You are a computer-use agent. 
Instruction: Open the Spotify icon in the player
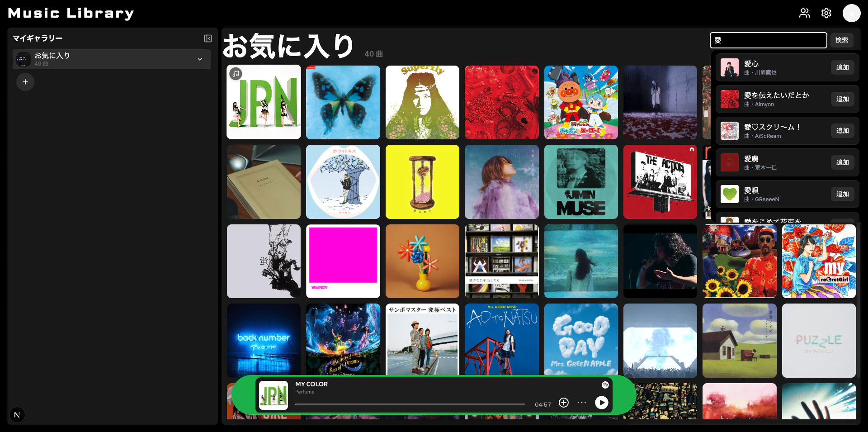tap(605, 385)
